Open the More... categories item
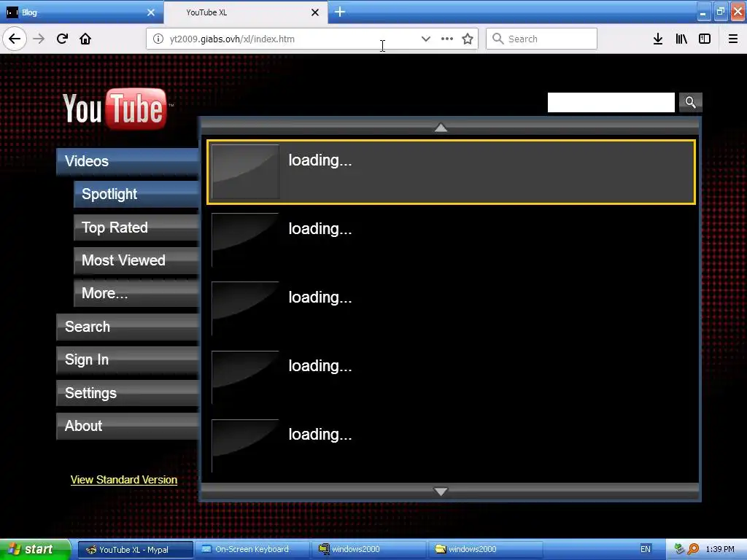 click(x=136, y=293)
